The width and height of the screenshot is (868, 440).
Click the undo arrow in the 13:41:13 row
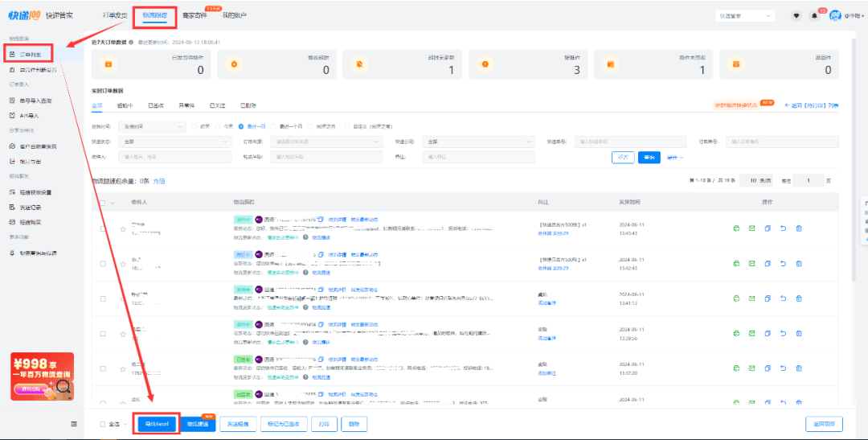[783, 298]
